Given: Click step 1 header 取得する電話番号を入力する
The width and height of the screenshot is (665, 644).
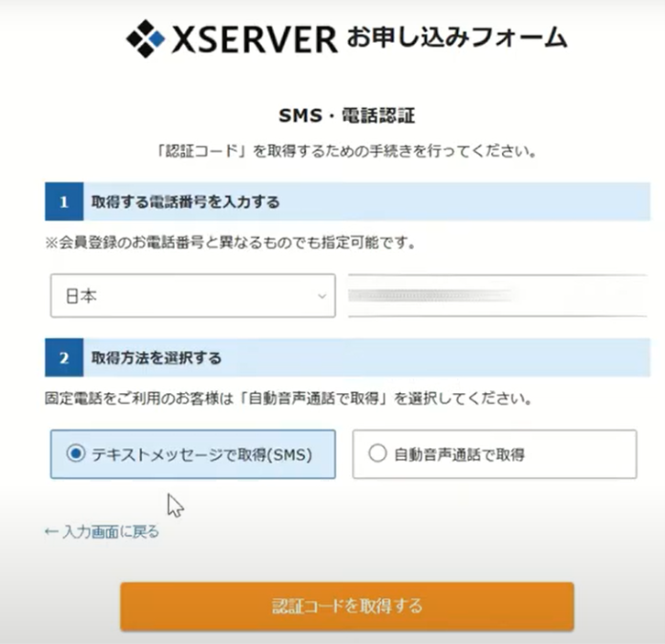Looking at the screenshot, I should (x=347, y=202).
